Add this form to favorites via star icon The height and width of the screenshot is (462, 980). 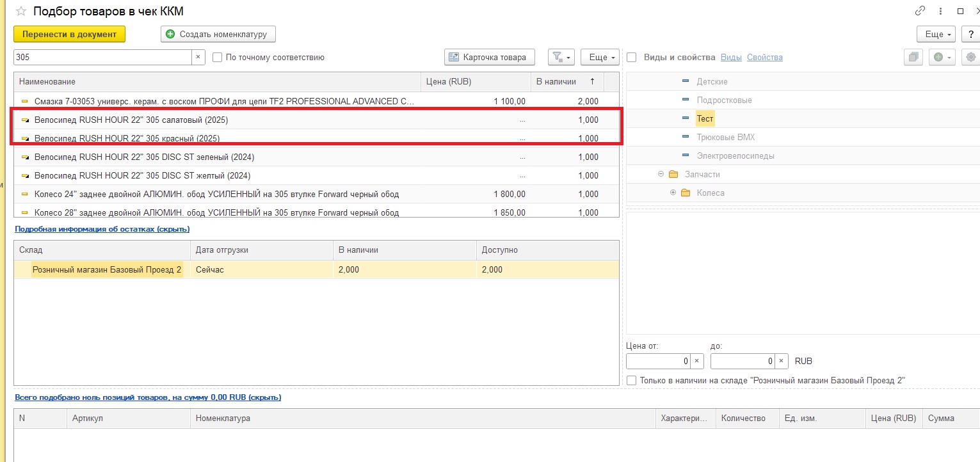coord(21,12)
